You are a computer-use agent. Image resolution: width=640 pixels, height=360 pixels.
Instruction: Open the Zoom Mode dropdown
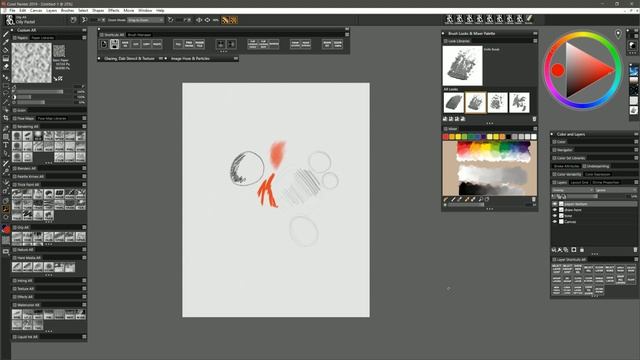point(145,20)
